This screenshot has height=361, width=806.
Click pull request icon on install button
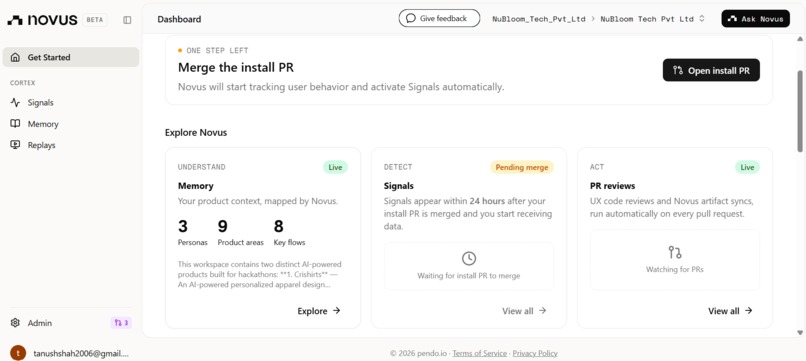(x=677, y=70)
